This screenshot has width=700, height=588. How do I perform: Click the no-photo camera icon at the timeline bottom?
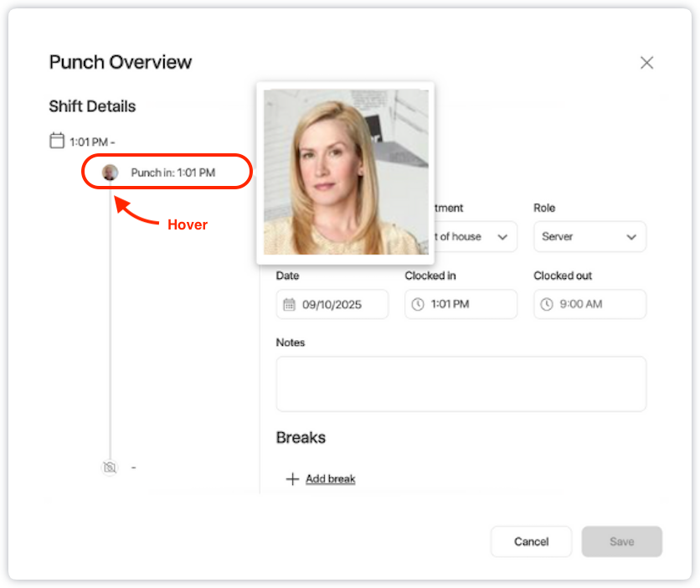tap(110, 467)
